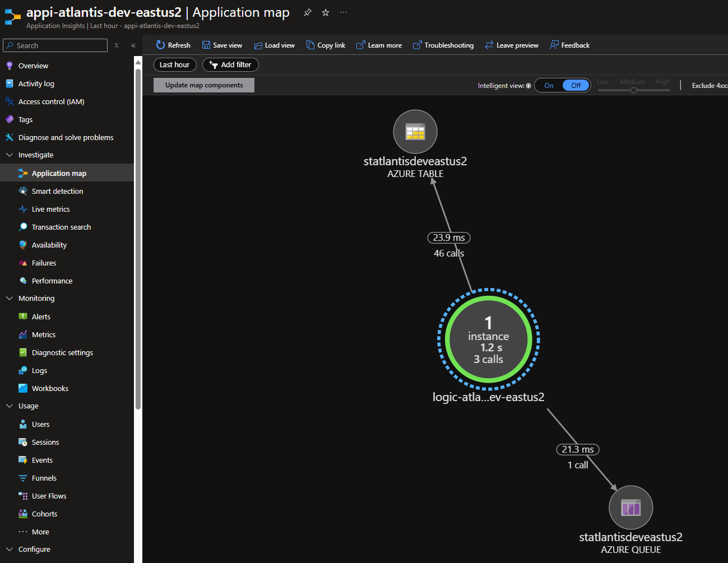Click the Events icon

[23, 460]
